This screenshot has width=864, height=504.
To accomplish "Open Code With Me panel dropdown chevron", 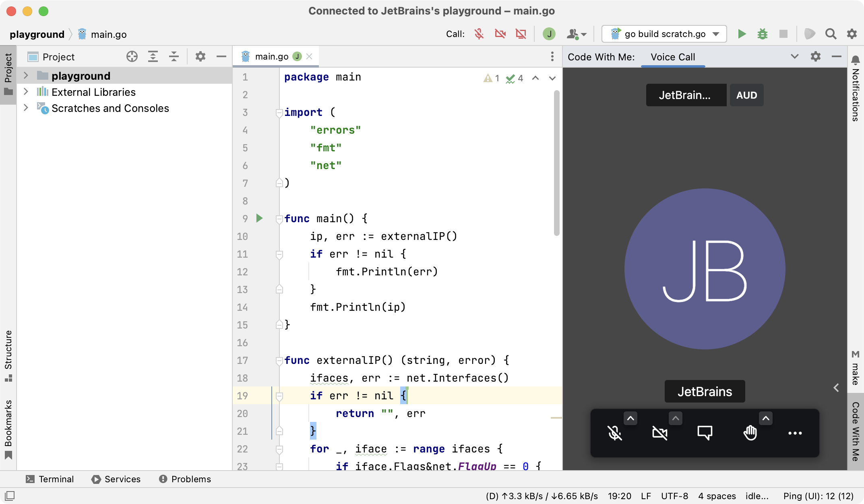I will pos(795,56).
